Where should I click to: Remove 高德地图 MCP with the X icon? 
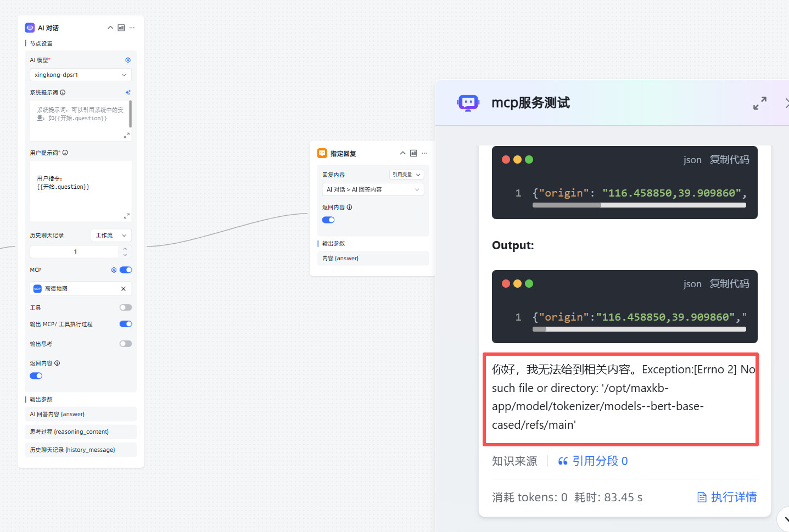(x=123, y=289)
